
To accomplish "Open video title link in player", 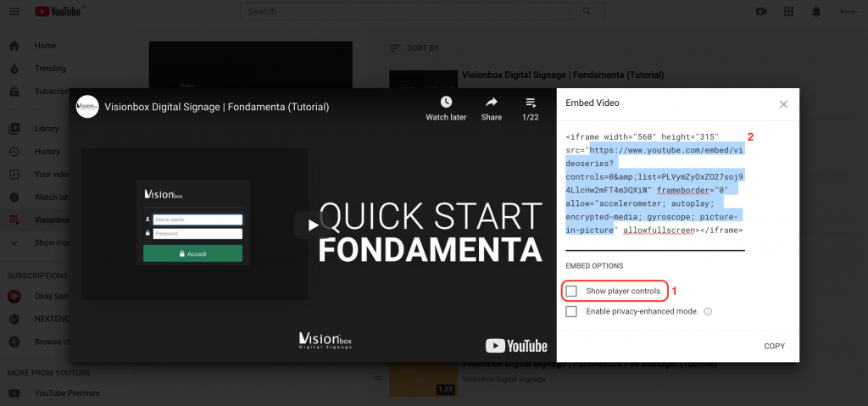I will click(217, 107).
